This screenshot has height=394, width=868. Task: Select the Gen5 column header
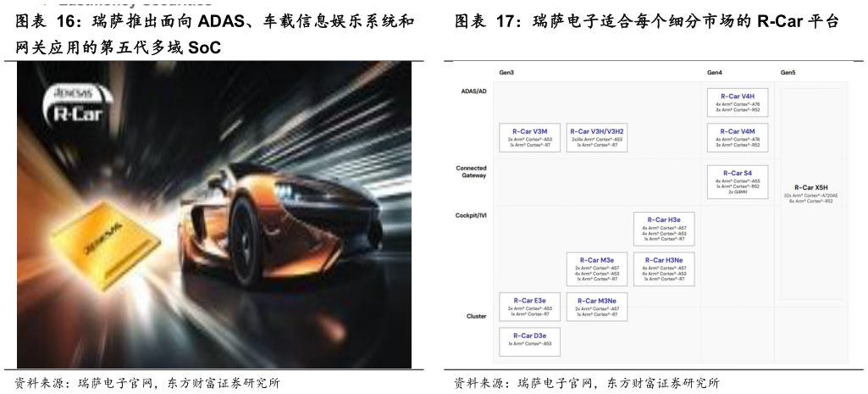coord(788,73)
